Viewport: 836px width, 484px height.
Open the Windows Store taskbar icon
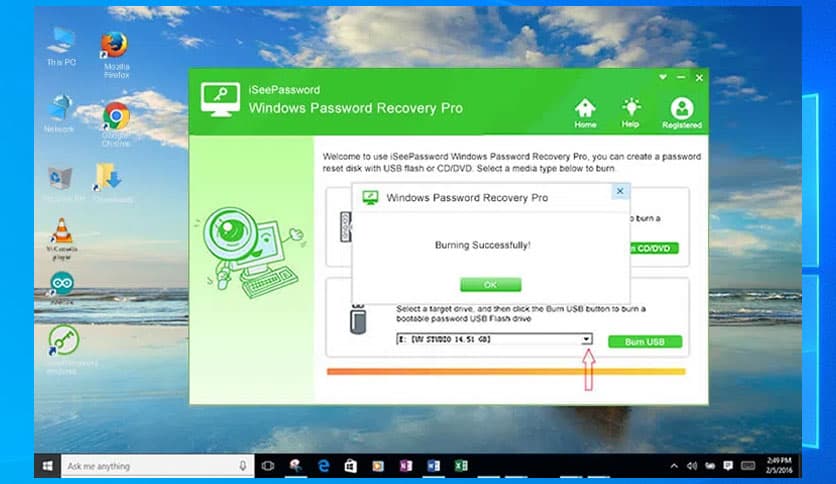pos(350,466)
